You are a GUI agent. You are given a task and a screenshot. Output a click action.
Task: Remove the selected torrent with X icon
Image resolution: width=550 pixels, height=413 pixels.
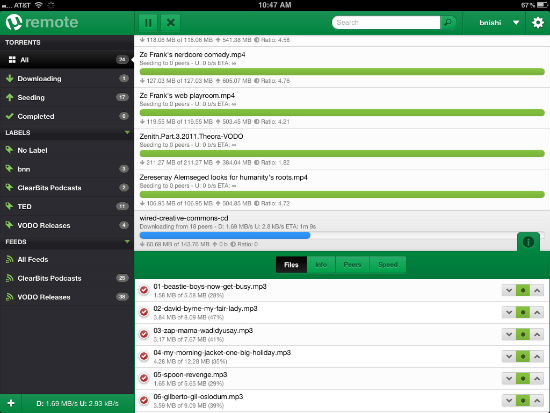(170, 23)
